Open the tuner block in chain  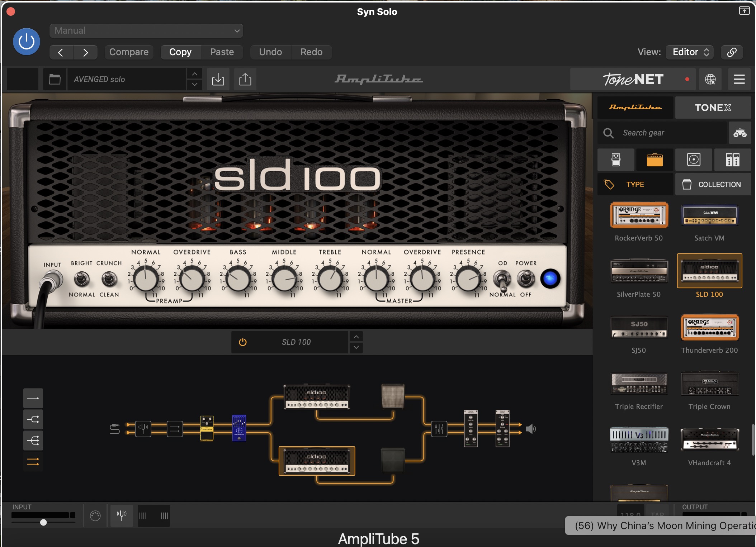coord(143,429)
